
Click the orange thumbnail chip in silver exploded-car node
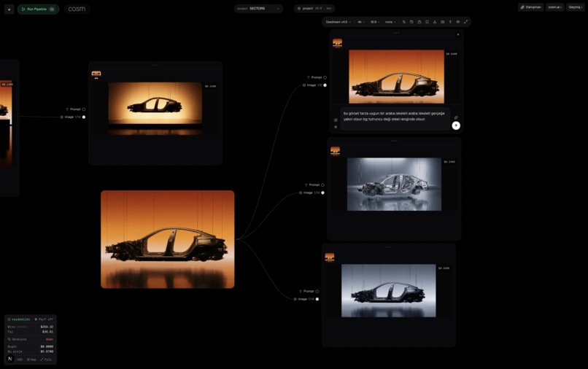click(x=336, y=151)
